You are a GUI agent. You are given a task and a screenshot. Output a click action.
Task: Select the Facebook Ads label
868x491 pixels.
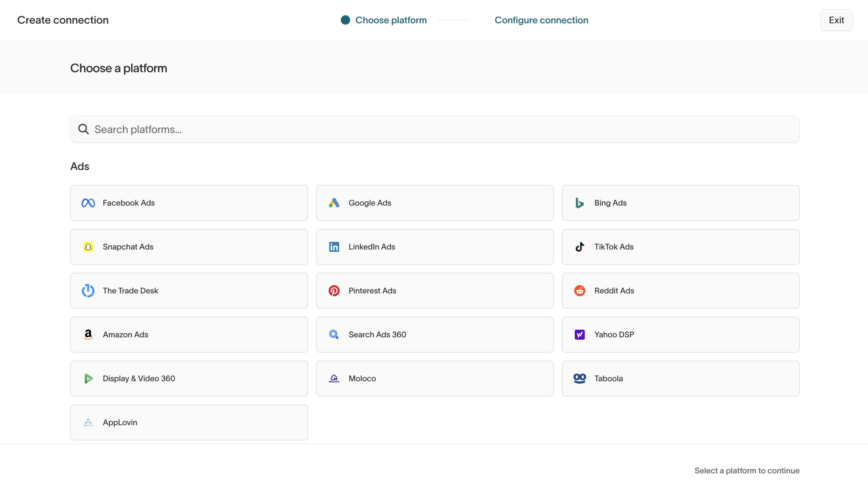(128, 203)
